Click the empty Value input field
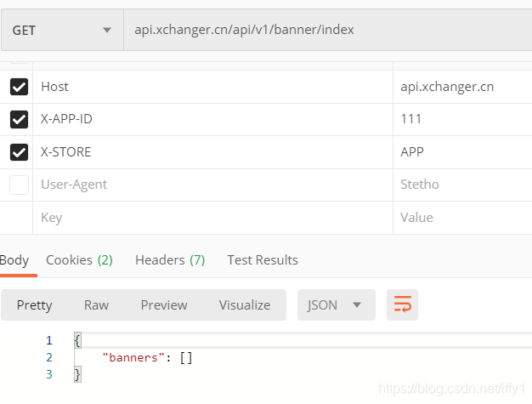532x404 pixels. 463,218
